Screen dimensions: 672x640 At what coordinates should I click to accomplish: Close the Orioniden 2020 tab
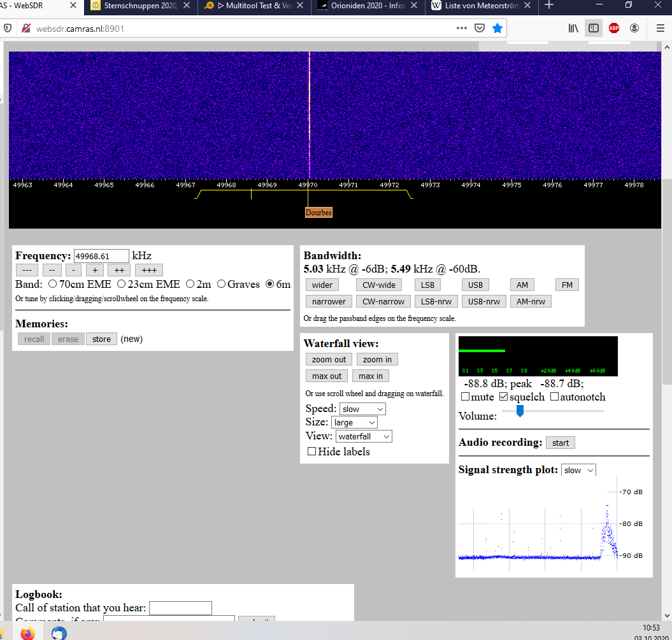[x=413, y=6]
